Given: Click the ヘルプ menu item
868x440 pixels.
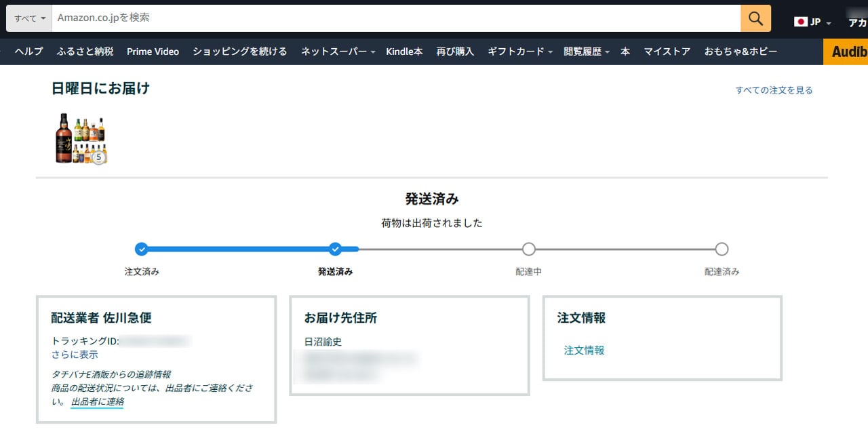Looking at the screenshot, I should tap(28, 52).
